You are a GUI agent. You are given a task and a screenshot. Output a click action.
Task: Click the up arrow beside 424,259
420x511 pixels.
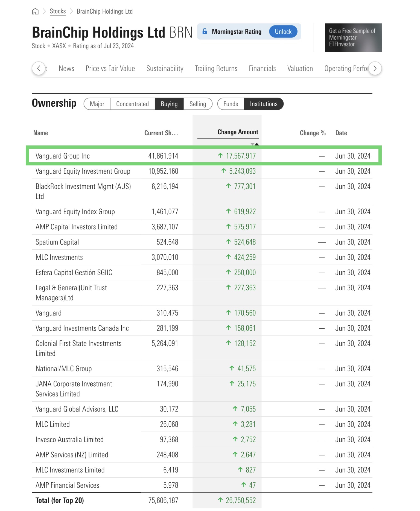point(229,257)
